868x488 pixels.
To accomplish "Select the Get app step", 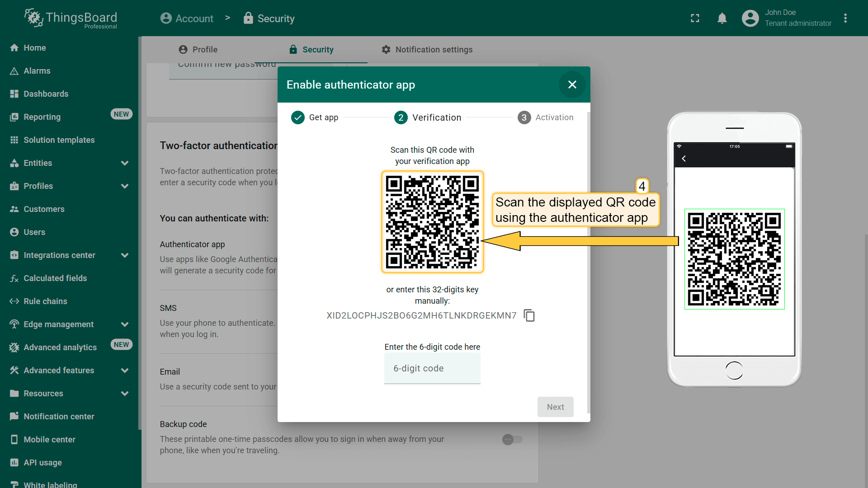I will [x=315, y=117].
